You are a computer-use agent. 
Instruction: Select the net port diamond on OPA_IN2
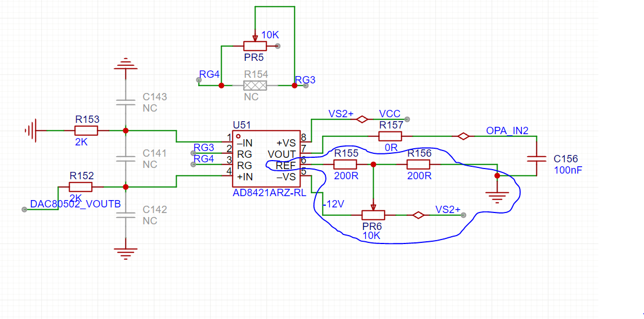click(x=463, y=136)
